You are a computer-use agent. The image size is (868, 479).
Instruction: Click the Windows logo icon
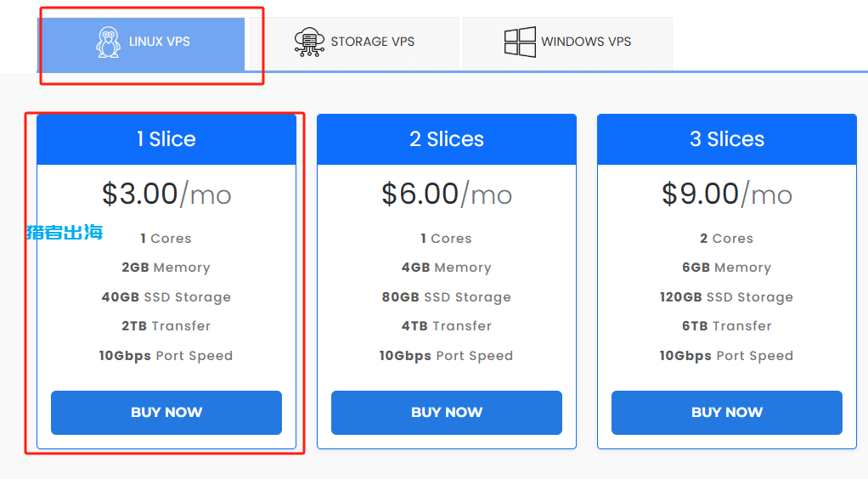520,42
